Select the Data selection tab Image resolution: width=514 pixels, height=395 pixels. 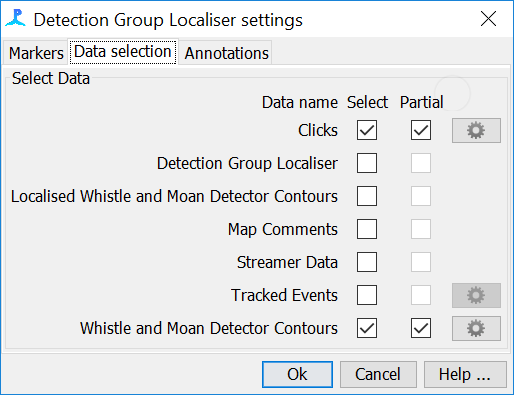123,52
